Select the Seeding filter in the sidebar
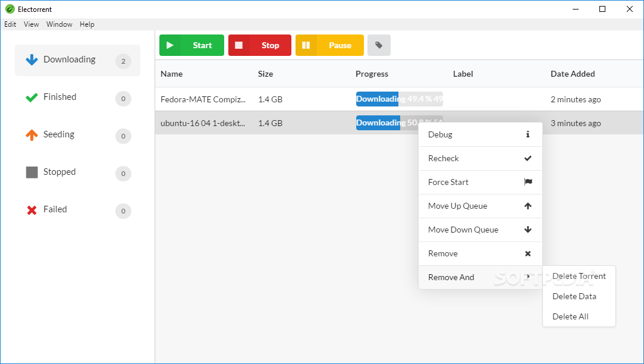The width and height of the screenshot is (644, 364). click(78, 135)
